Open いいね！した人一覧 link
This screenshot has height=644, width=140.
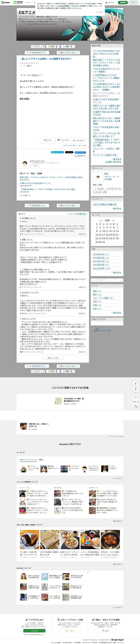(x=69, y=145)
